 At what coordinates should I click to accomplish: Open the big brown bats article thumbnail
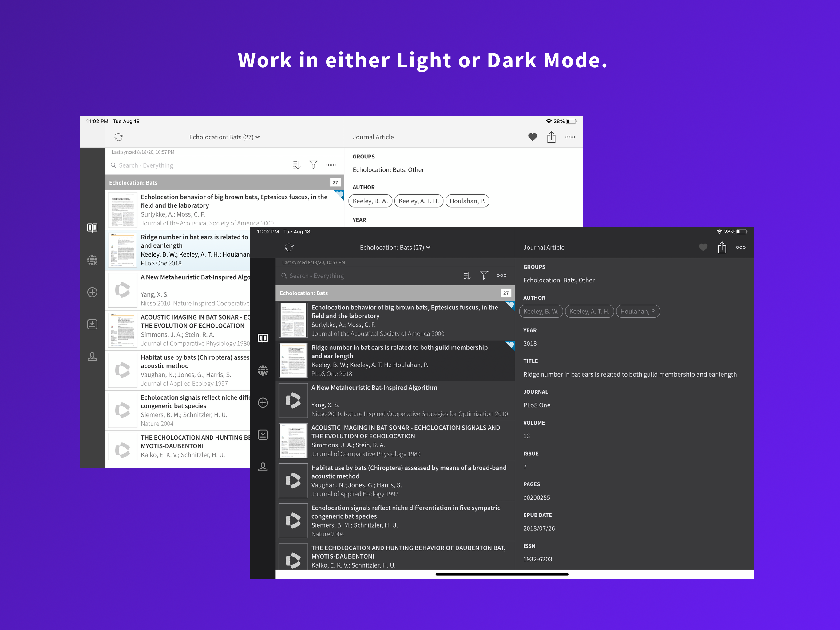pos(293,320)
